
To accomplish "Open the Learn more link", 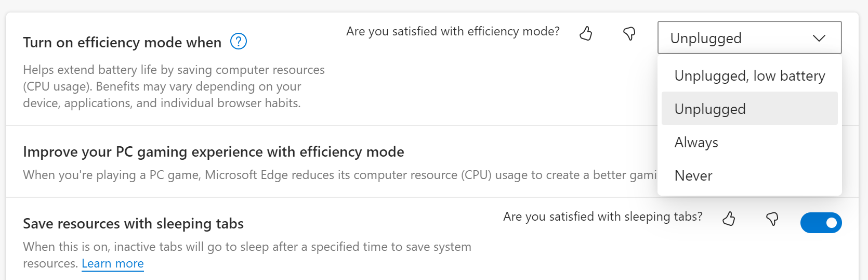I will (x=113, y=263).
